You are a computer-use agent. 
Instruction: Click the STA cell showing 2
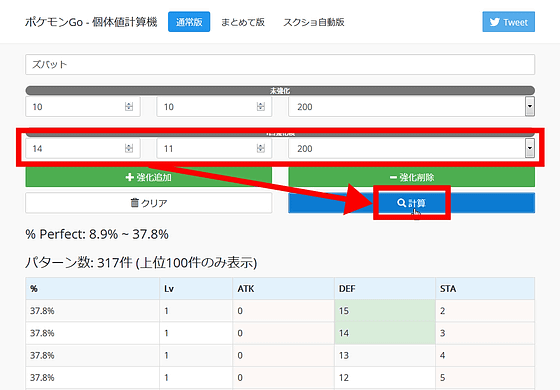485,311
